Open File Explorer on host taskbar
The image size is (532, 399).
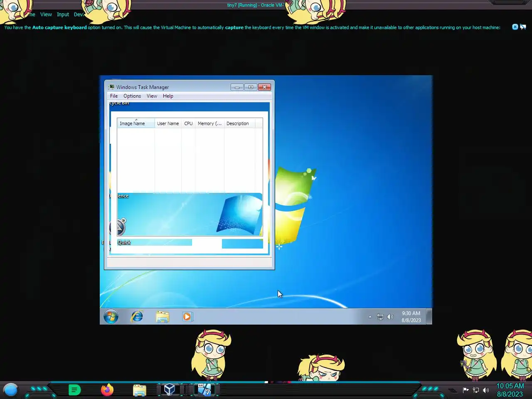pos(139,390)
